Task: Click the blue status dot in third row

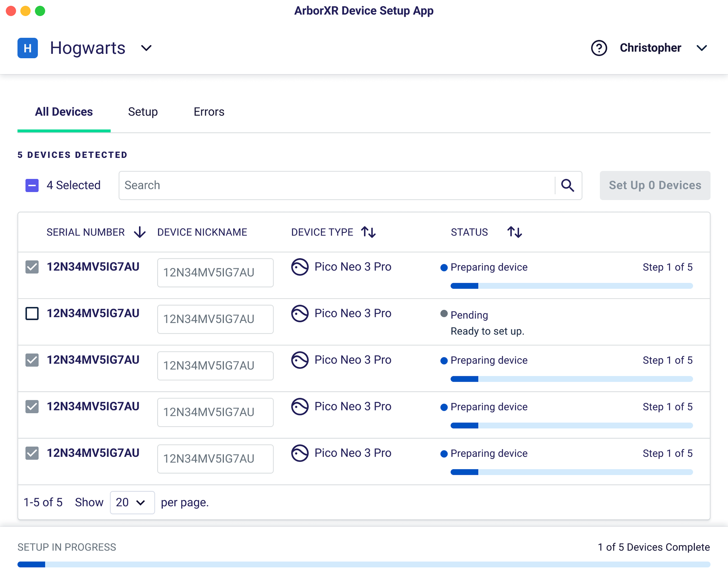Action: click(444, 361)
